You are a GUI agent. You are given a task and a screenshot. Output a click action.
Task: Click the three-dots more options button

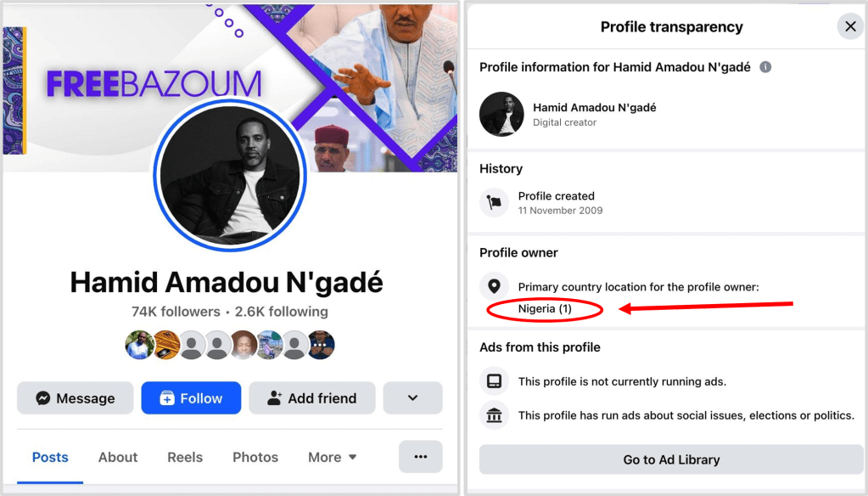(420, 457)
